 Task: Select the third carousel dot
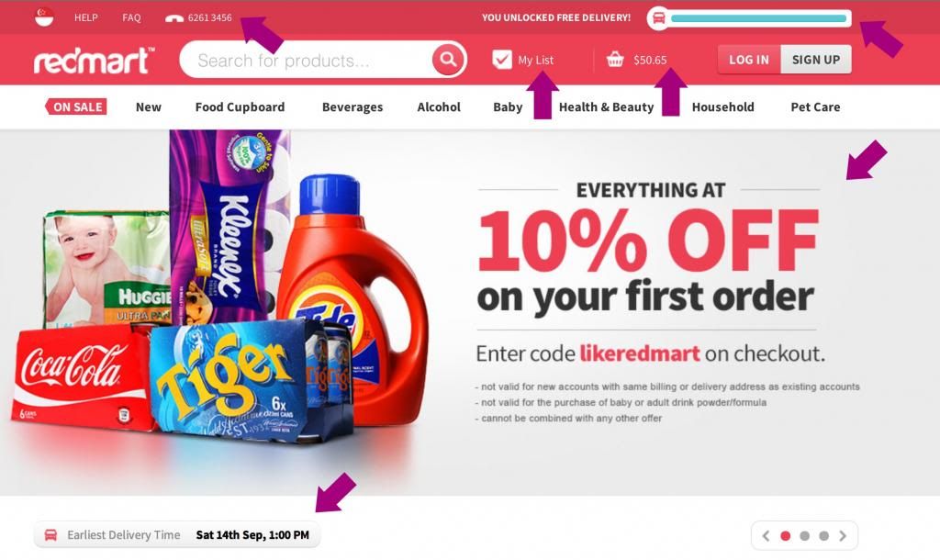tap(823, 535)
